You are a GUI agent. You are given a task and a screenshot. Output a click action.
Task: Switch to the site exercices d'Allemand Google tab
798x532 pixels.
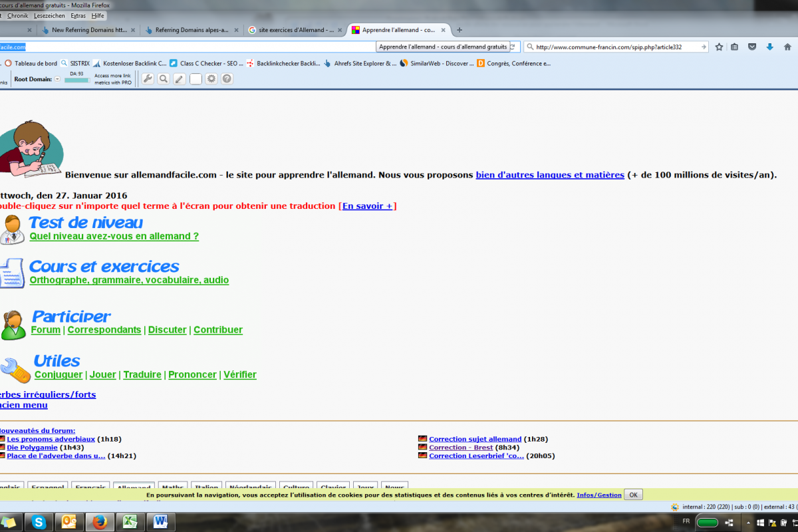[x=296, y=30]
